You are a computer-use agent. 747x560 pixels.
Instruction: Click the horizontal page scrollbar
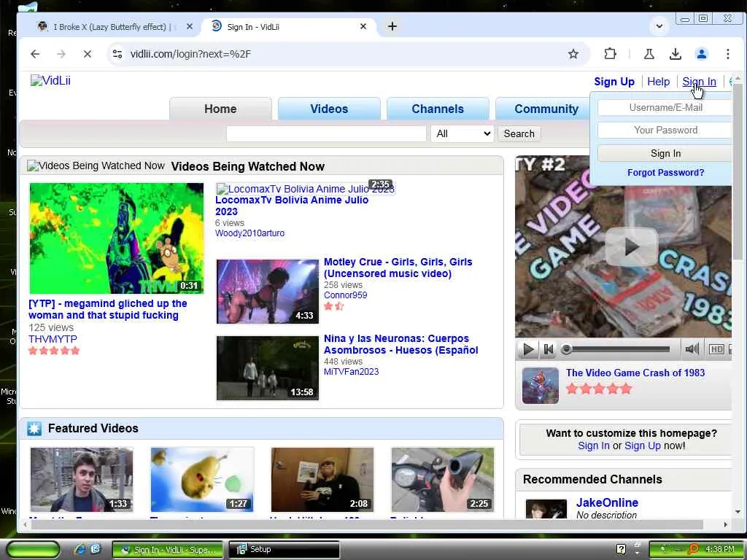[x=367, y=525]
